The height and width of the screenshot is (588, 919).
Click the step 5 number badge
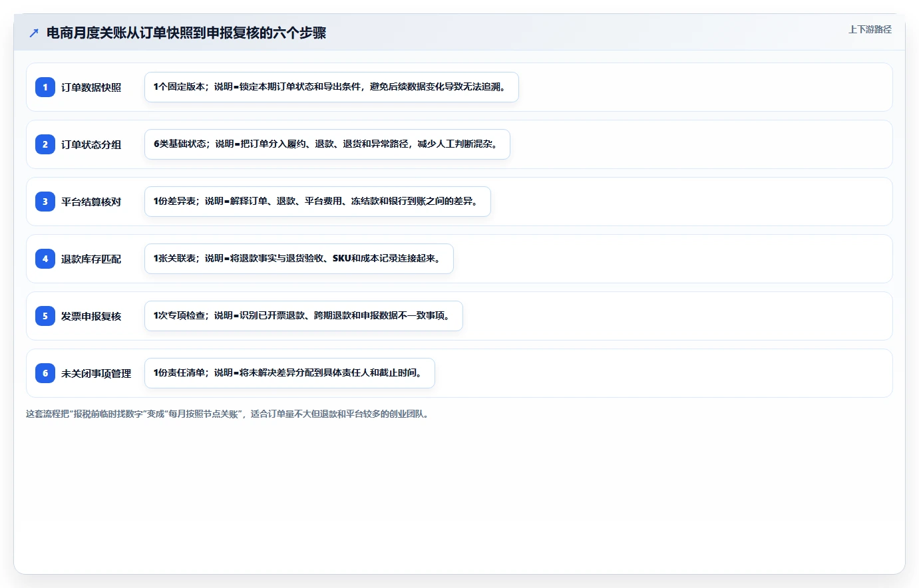pos(45,316)
